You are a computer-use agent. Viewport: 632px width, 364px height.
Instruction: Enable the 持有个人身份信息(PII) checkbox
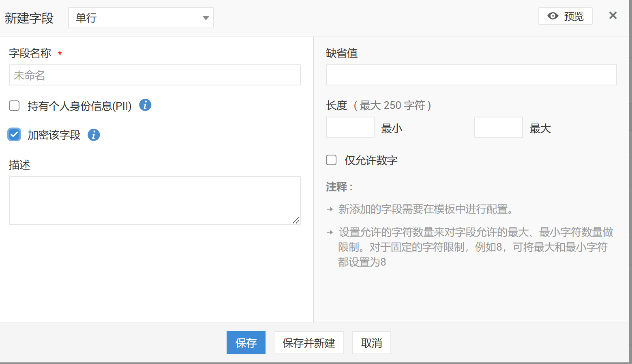[x=14, y=106]
